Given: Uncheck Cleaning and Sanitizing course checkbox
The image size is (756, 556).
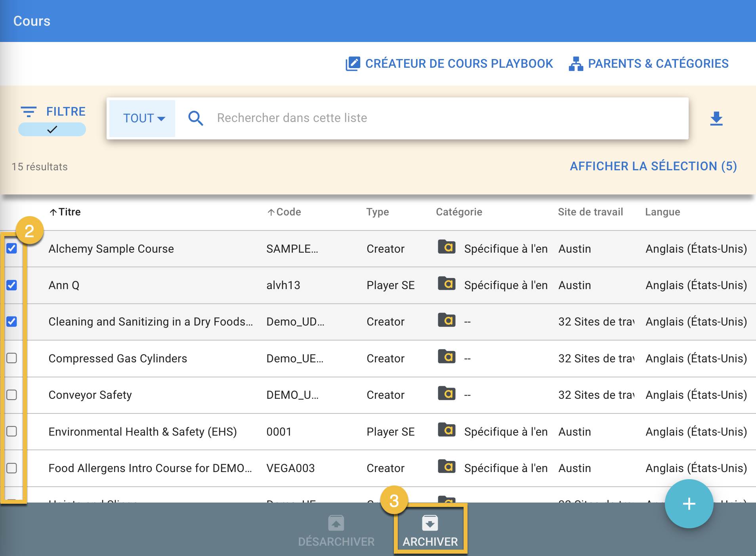Looking at the screenshot, I should (12, 322).
